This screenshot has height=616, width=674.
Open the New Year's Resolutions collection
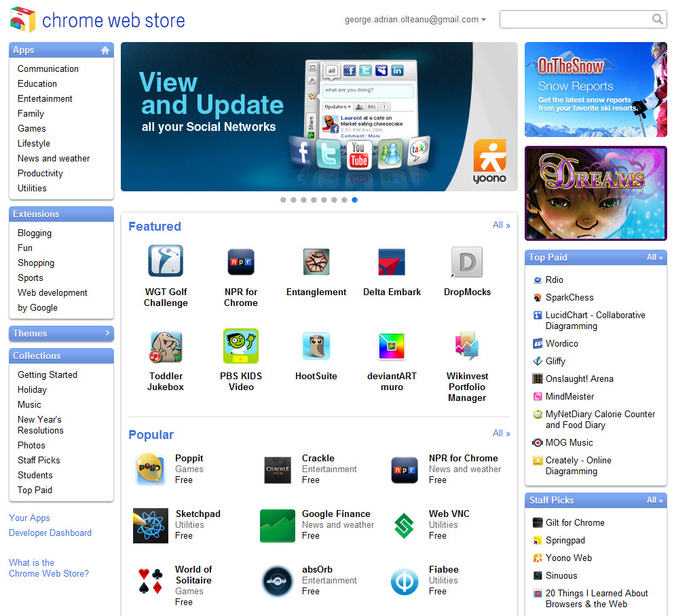41,425
